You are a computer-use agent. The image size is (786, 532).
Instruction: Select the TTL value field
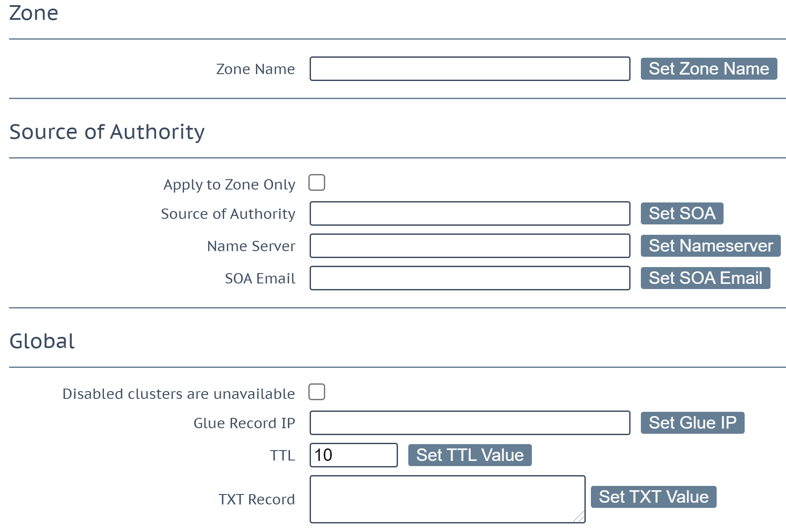pyautogui.click(x=354, y=455)
